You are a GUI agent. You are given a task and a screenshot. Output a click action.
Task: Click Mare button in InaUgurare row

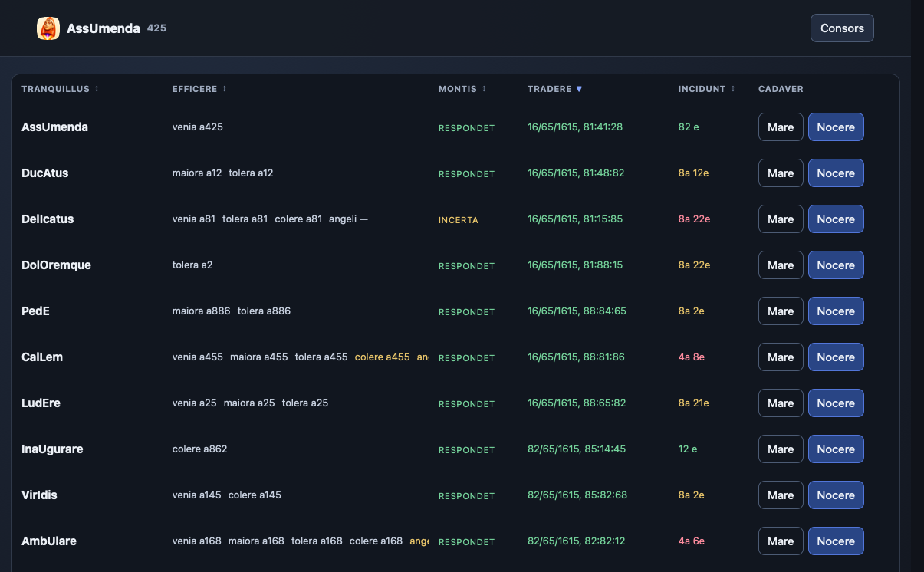pyautogui.click(x=781, y=449)
